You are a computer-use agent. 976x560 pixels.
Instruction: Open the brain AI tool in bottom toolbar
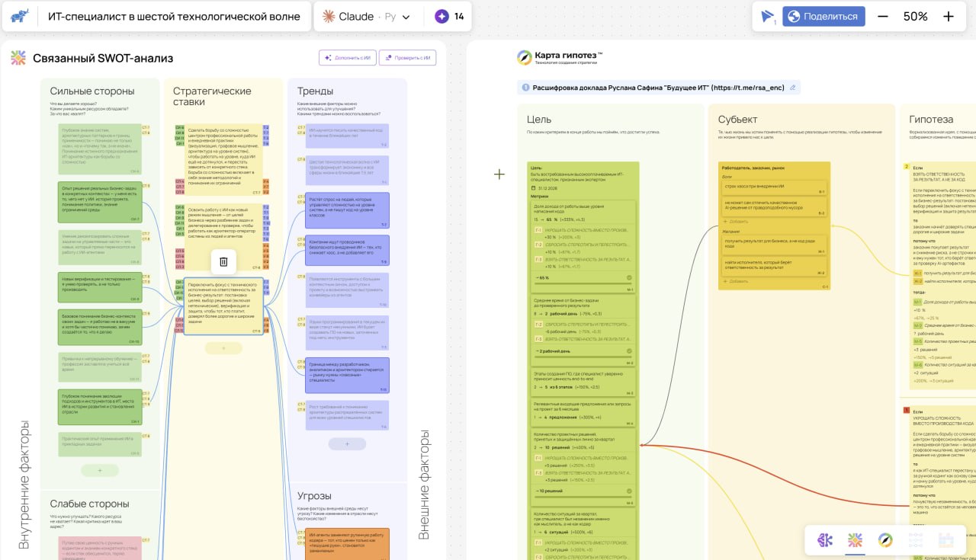pos(825,540)
